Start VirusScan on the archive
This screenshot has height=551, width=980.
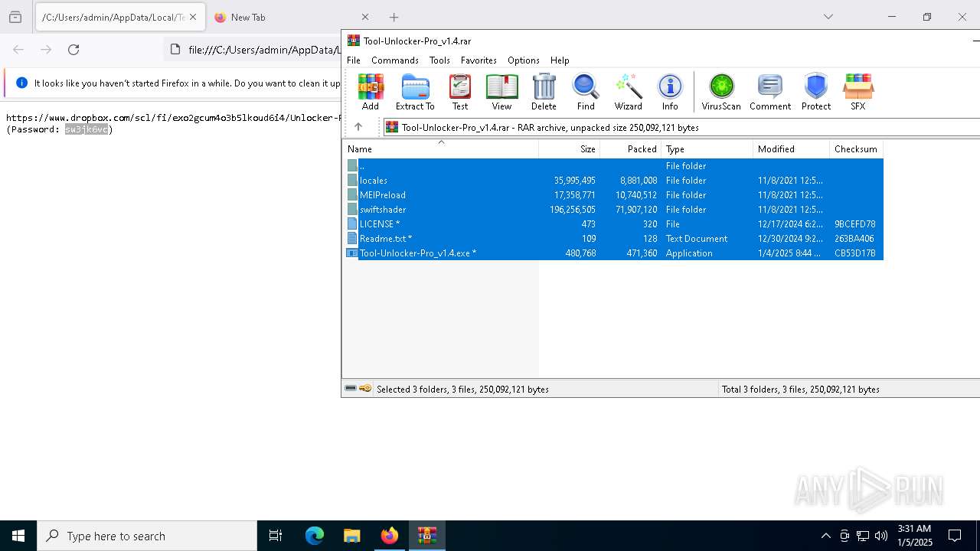(721, 93)
